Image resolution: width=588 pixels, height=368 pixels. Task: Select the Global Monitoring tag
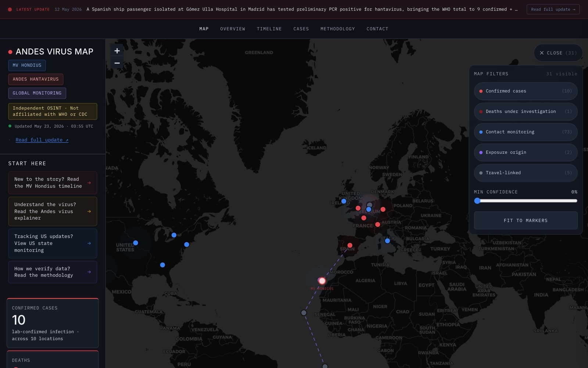[x=37, y=93]
